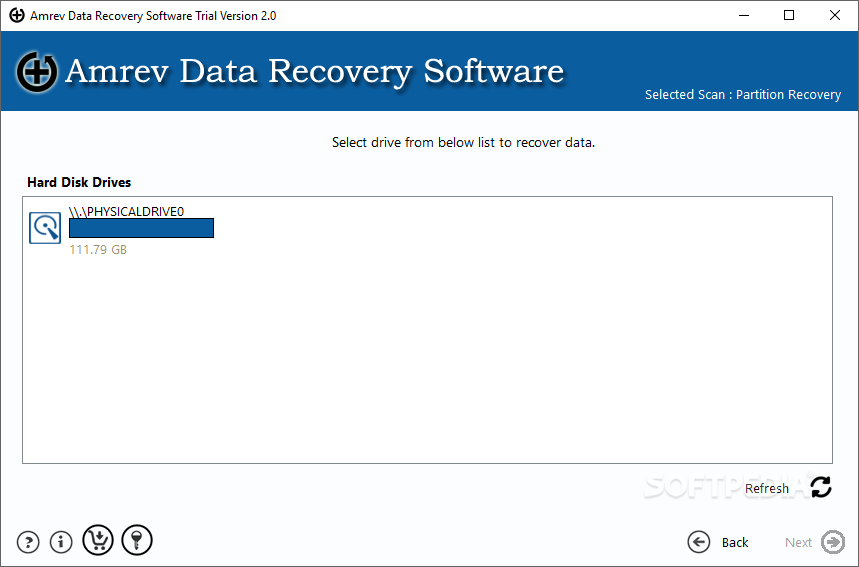The width and height of the screenshot is (859, 567).
Task: Maximize the Amrev Data Recovery window
Action: pos(789,15)
